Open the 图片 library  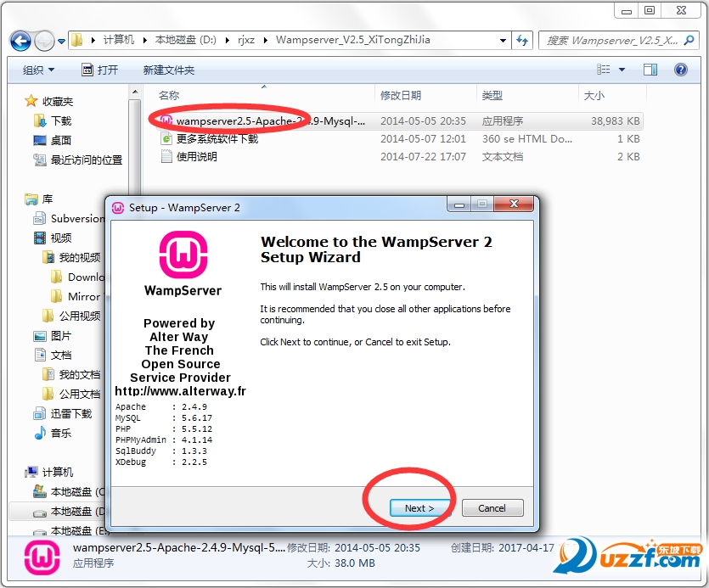point(61,335)
